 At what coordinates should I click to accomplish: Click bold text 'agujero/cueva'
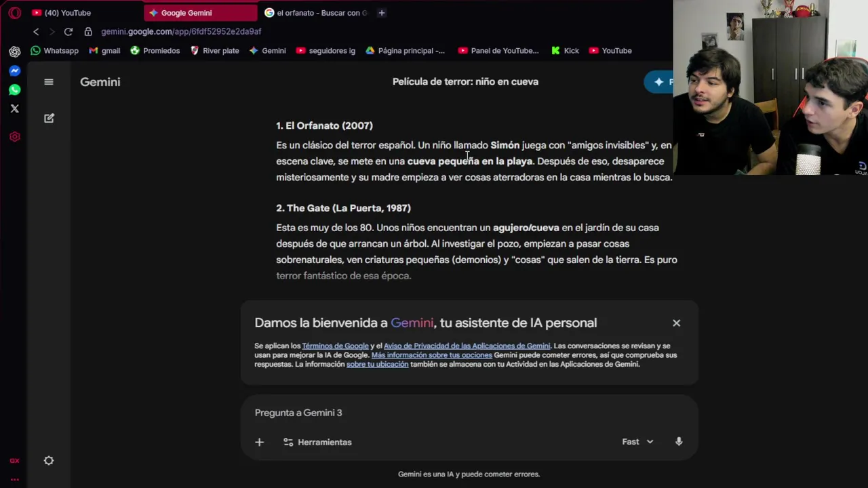pyautogui.click(x=526, y=228)
